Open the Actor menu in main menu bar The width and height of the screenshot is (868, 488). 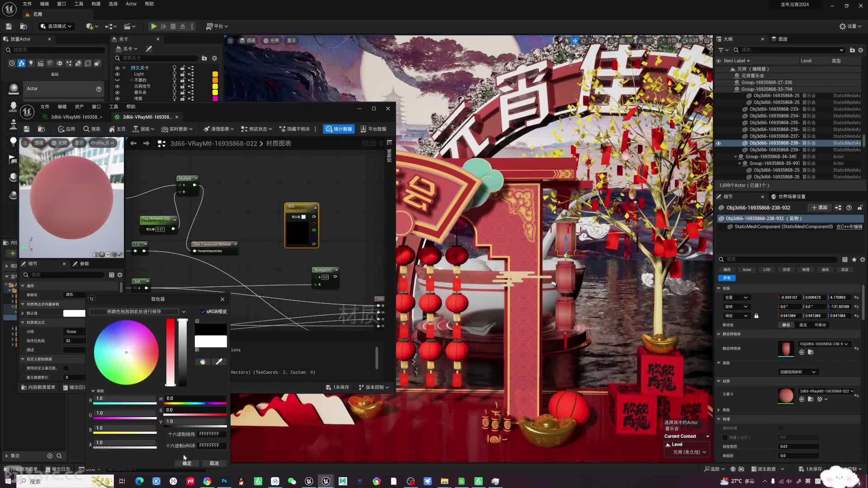(x=131, y=4)
